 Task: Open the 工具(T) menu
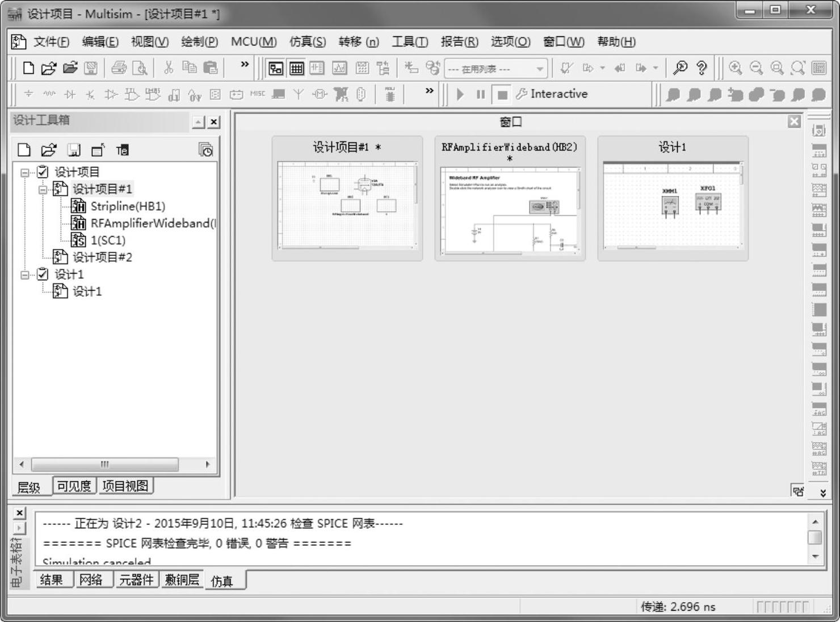(410, 41)
